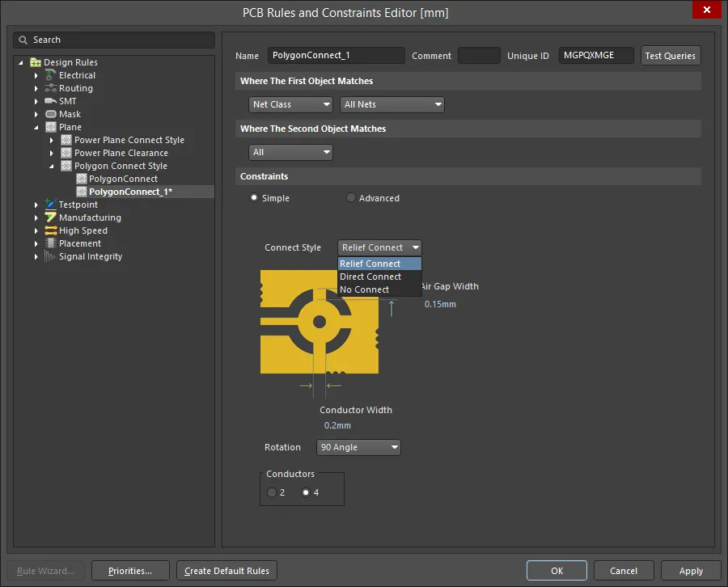This screenshot has width=728, height=587.
Task: Click the Test Queries button
Action: tap(671, 56)
